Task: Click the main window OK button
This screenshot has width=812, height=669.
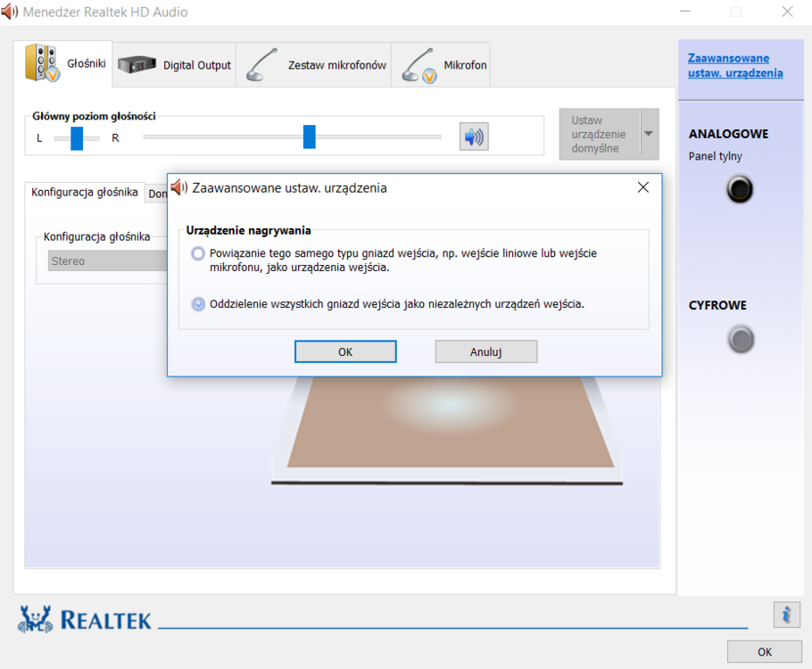Action: pyautogui.click(x=765, y=651)
